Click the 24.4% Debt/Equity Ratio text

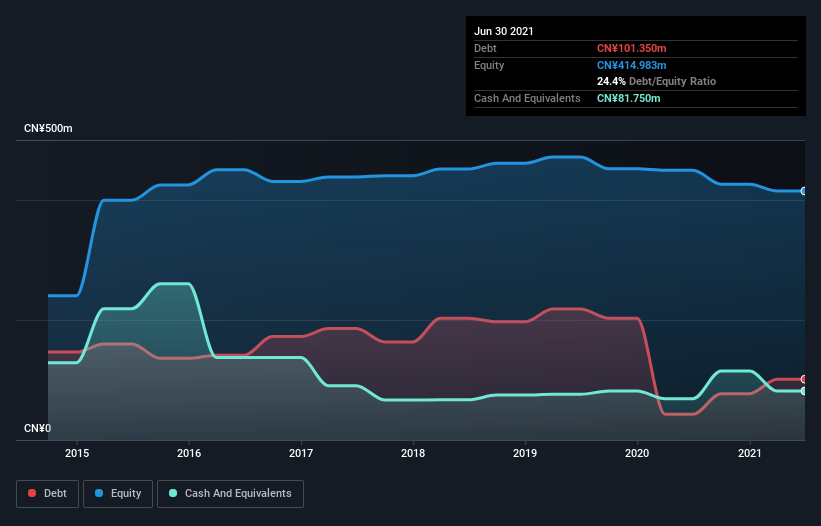(657, 81)
